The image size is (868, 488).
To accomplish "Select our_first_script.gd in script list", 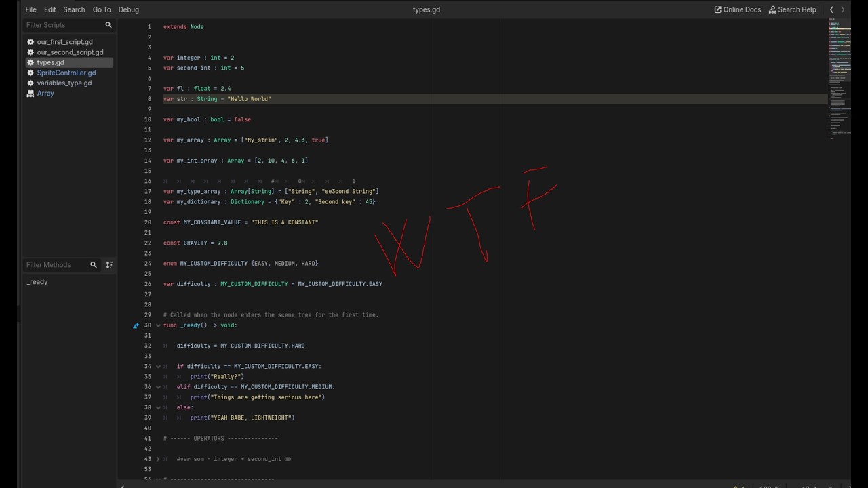I will click(65, 42).
